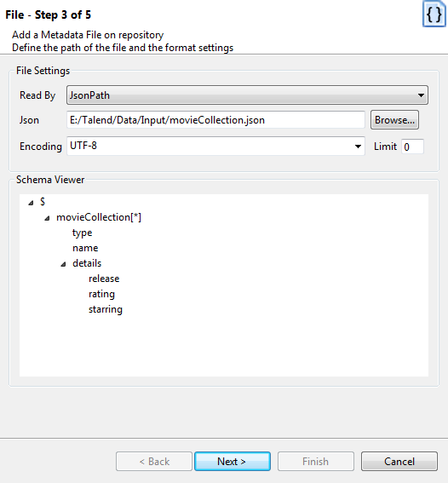This screenshot has height=483, width=448.
Task: Select the details node in schema tree
Action: coord(87,263)
